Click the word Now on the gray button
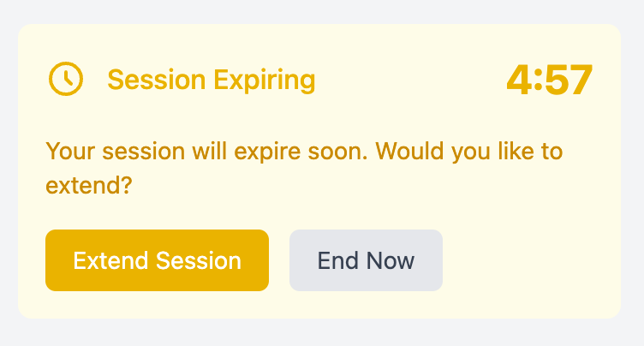Screen dimensions: 644x346 (x=391, y=260)
